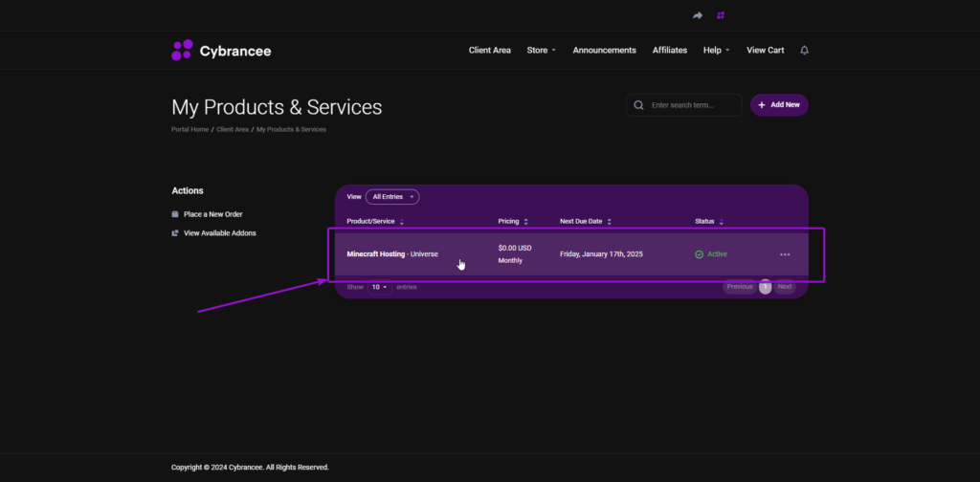Open the notifications bell icon
This screenshot has height=482, width=980.
(804, 51)
